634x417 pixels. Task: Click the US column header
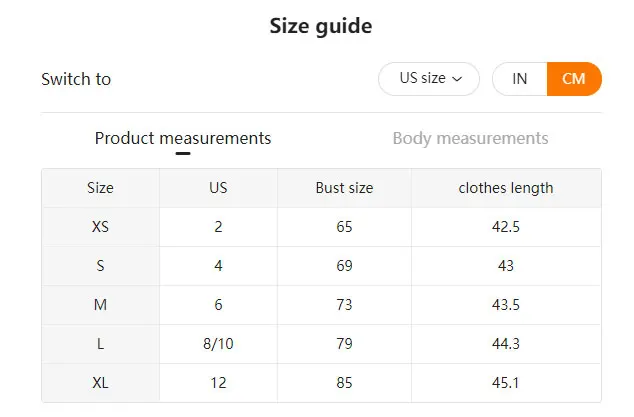(218, 188)
